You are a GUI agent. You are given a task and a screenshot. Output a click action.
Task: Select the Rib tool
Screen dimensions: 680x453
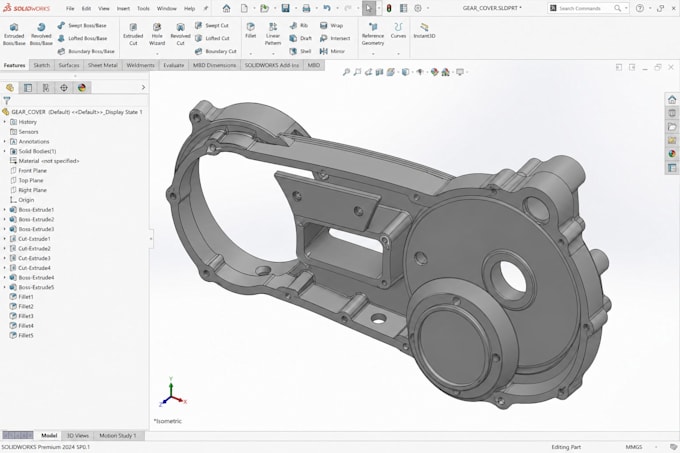(x=299, y=26)
